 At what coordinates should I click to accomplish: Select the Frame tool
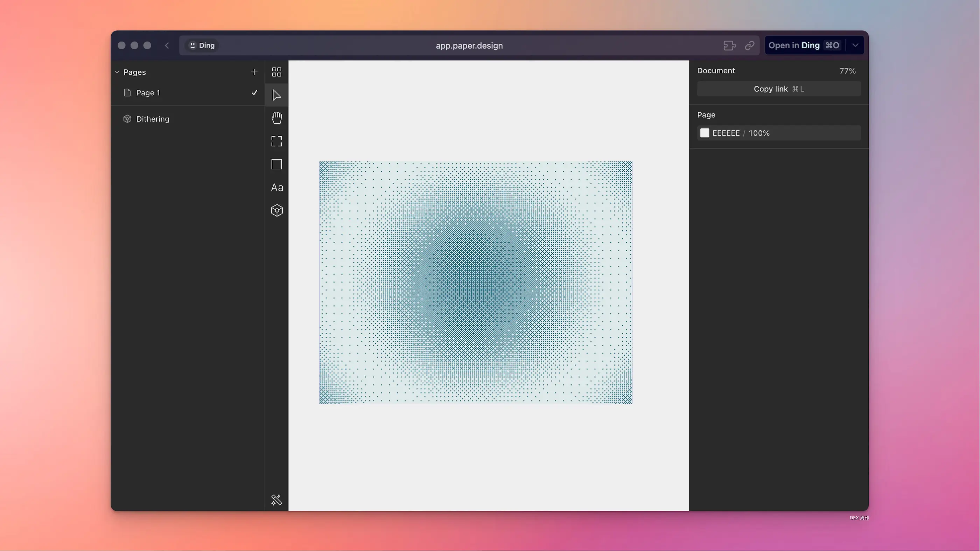(276, 141)
